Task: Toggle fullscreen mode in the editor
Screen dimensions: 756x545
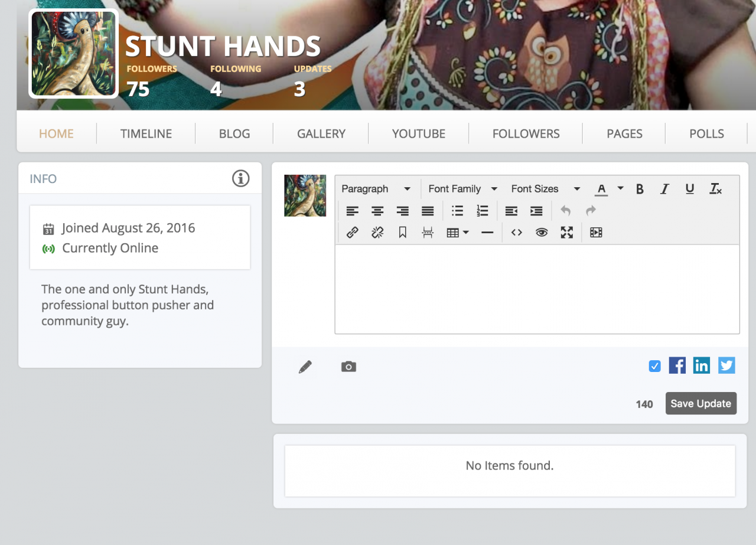Action: pyautogui.click(x=567, y=233)
